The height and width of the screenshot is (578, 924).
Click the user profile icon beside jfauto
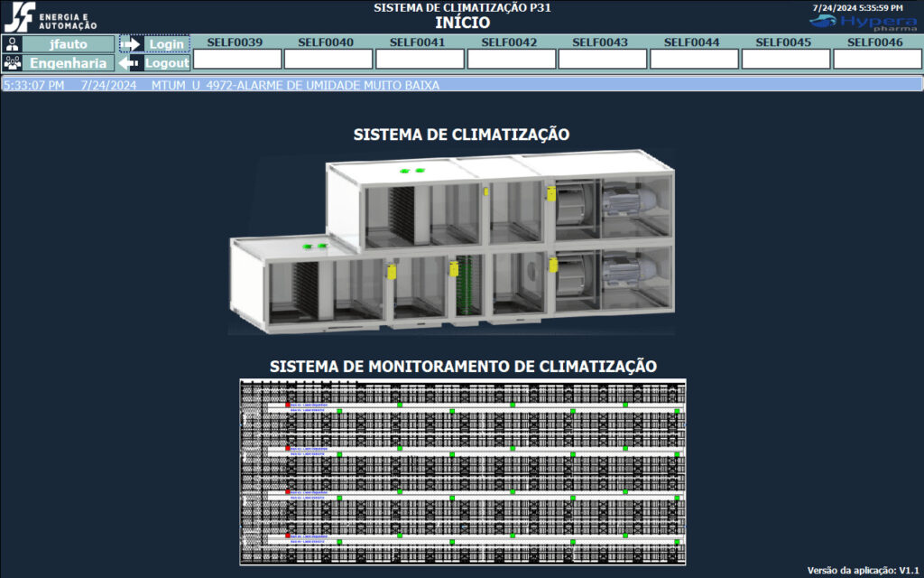pos(13,44)
